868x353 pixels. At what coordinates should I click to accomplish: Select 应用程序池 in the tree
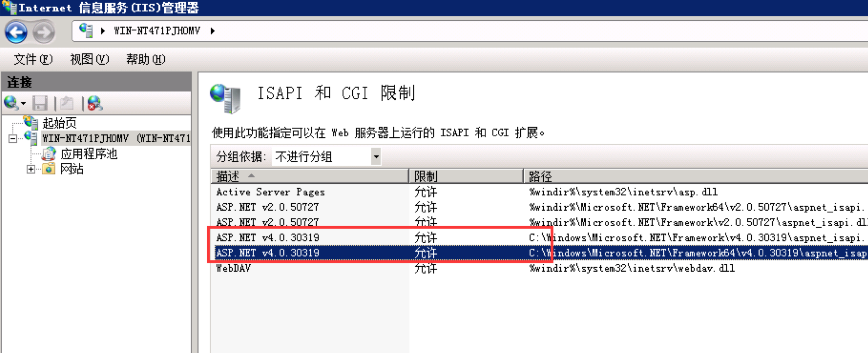[89, 154]
